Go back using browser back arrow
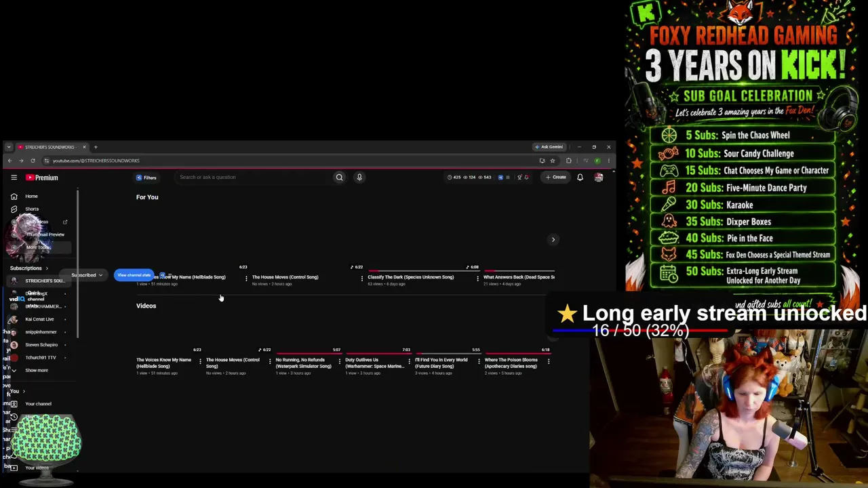The height and width of the screenshot is (488, 868). [9, 161]
